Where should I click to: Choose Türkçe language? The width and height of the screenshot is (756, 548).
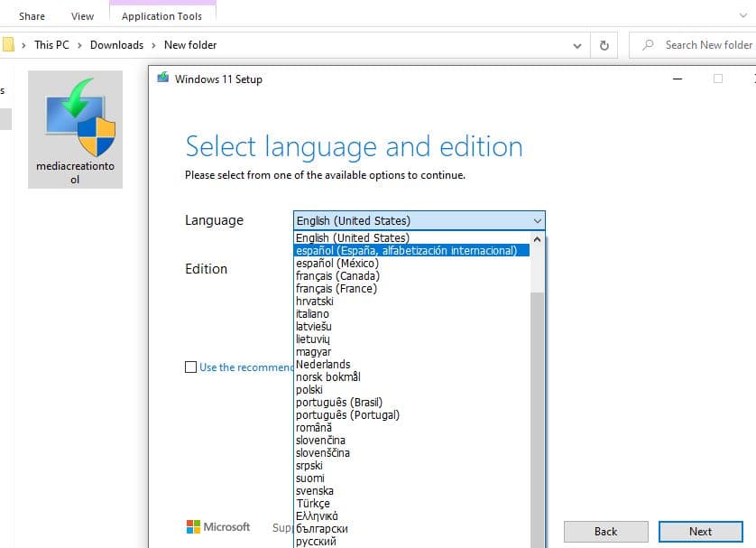coord(411,503)
